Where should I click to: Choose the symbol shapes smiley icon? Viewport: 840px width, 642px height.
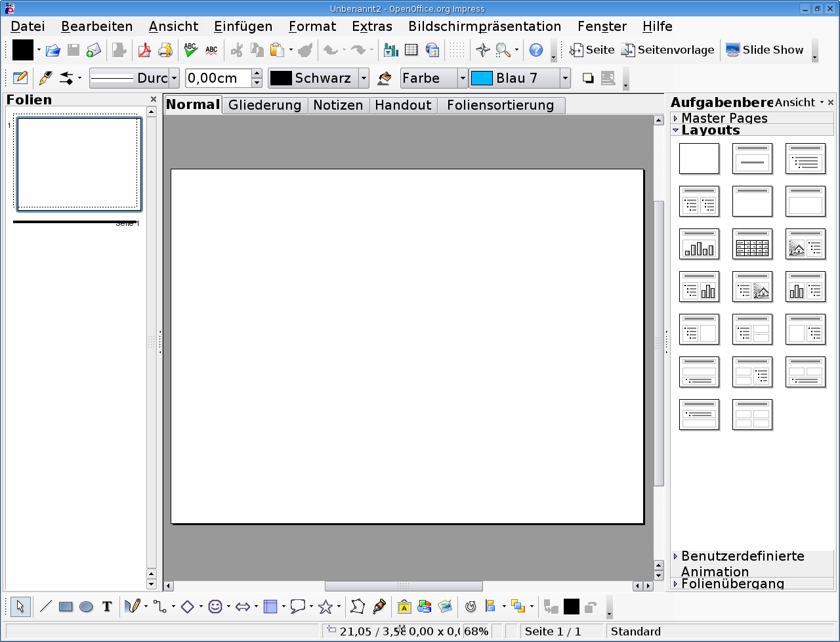[x=215, y=607]
